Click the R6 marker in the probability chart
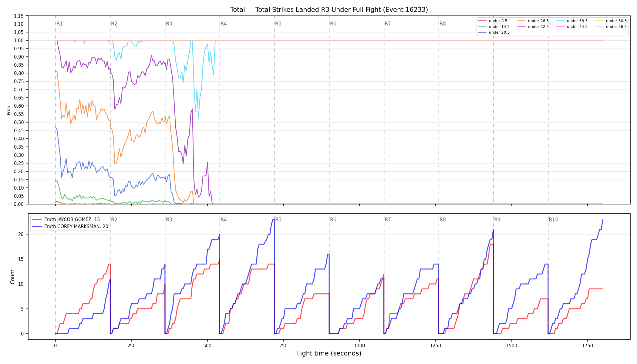637x364 pixels. 333,24
